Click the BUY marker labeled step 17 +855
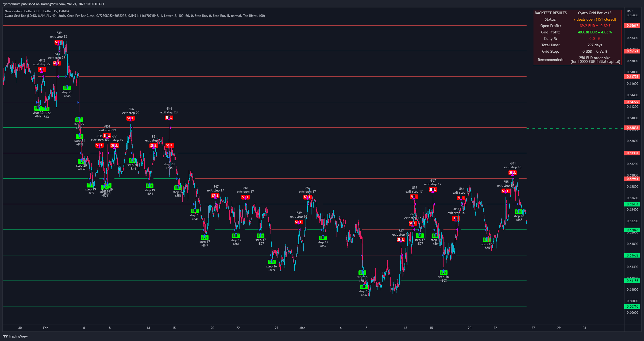Viewport: 644px width, 341px height. (x=487, y=240)
